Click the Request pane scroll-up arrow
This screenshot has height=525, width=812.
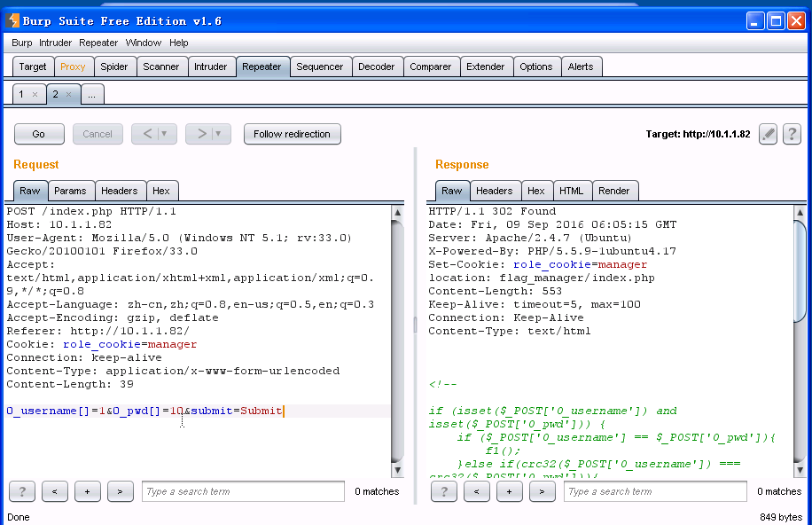(397, 212)
